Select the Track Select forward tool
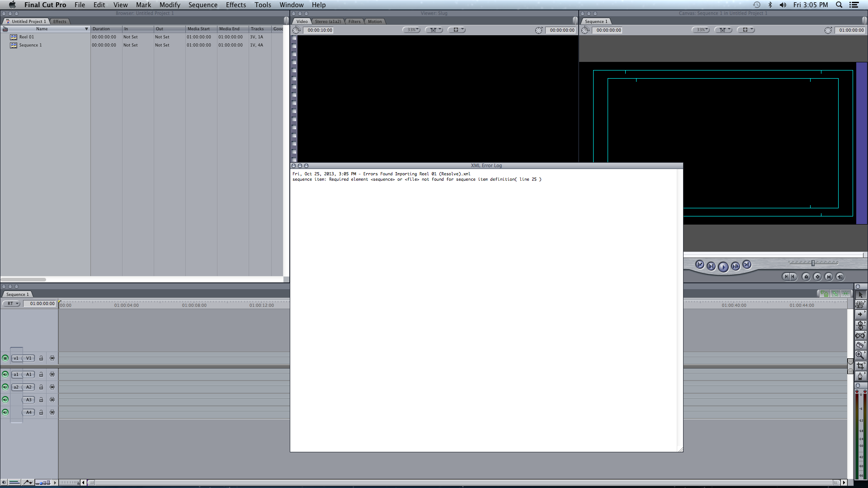Viewport: 868px width, 488px height. (860, 314)
